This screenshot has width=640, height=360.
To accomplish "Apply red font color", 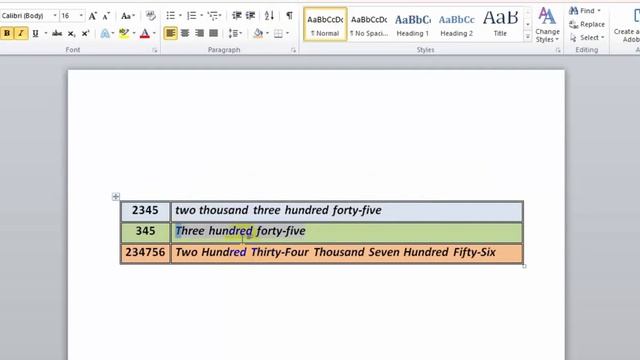I will pyautogui.click(x=145, y=33).
